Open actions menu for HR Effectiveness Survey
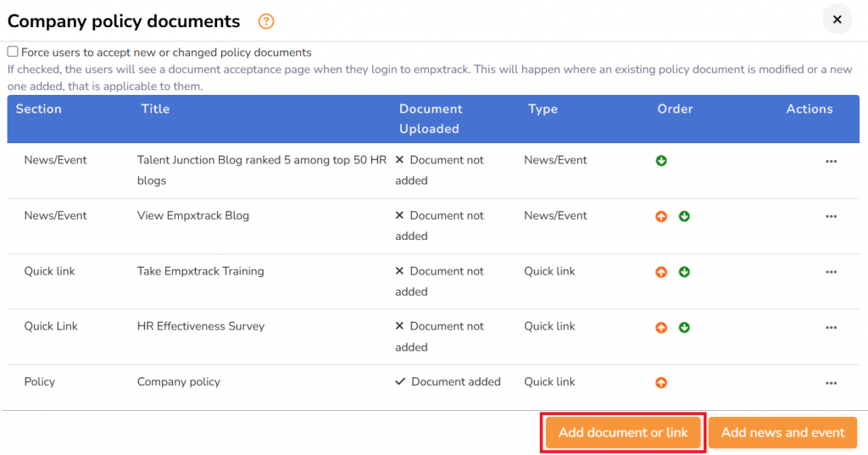Screen dimensions: 868x455 (x=831, y=327)
